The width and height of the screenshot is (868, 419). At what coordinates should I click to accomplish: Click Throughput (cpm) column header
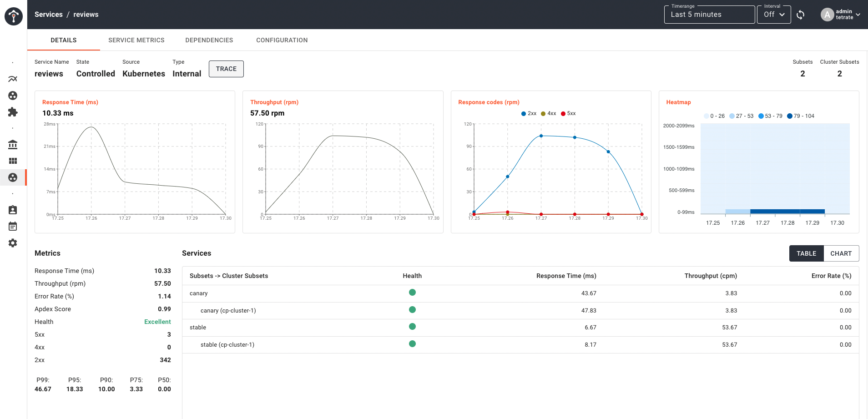coord(711,276)
